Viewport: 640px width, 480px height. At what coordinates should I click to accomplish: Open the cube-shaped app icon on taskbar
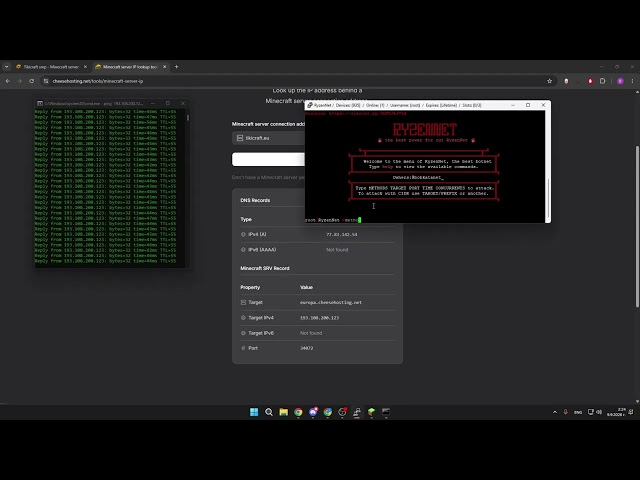371,412
